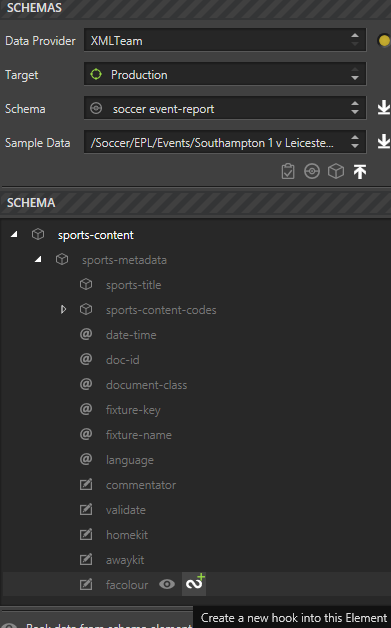Click the yellow status indicator beside Data Provider
The image size is (391, 628).
coord(384,40)
